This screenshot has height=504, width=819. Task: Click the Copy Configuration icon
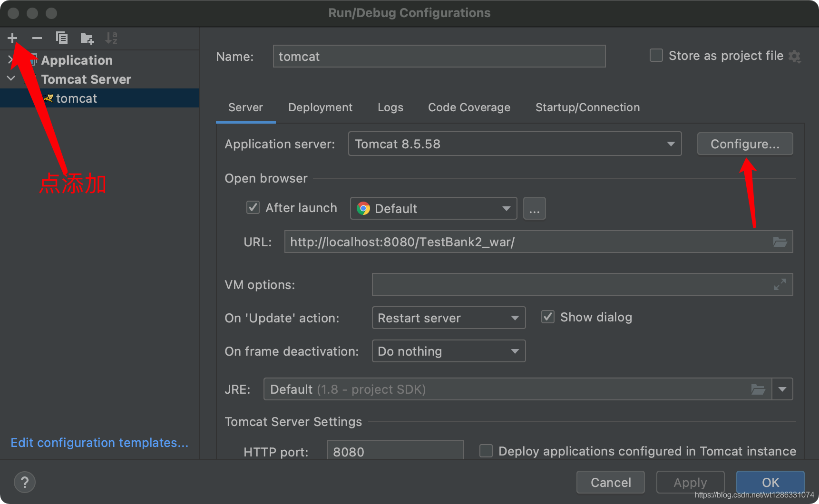coord(62,38)
